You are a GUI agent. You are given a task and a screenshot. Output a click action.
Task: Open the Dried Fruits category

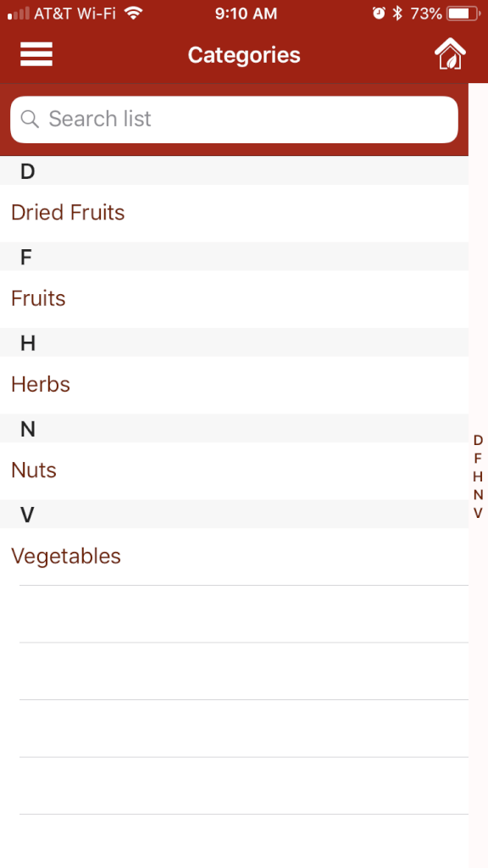[234, 213]
